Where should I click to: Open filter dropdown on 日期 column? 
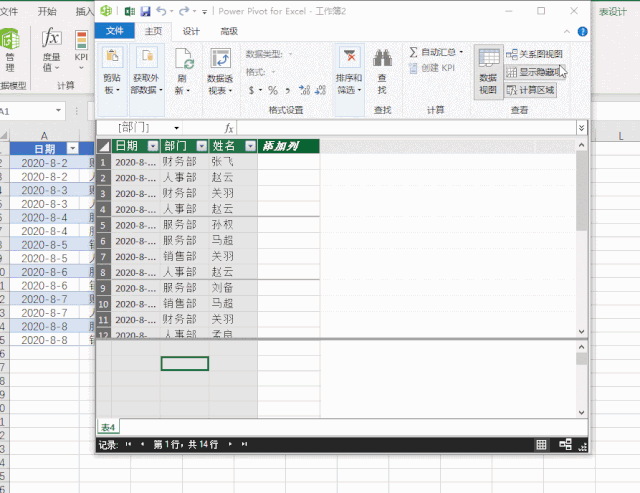[x=152, y=146]
